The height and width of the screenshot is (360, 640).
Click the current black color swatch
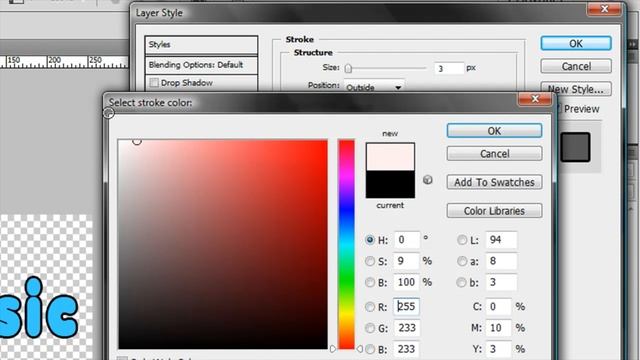(390, 184)
